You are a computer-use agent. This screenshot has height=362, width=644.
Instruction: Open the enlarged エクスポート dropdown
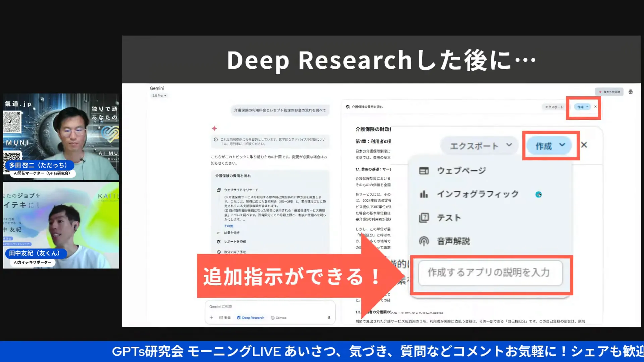(480, 146)
